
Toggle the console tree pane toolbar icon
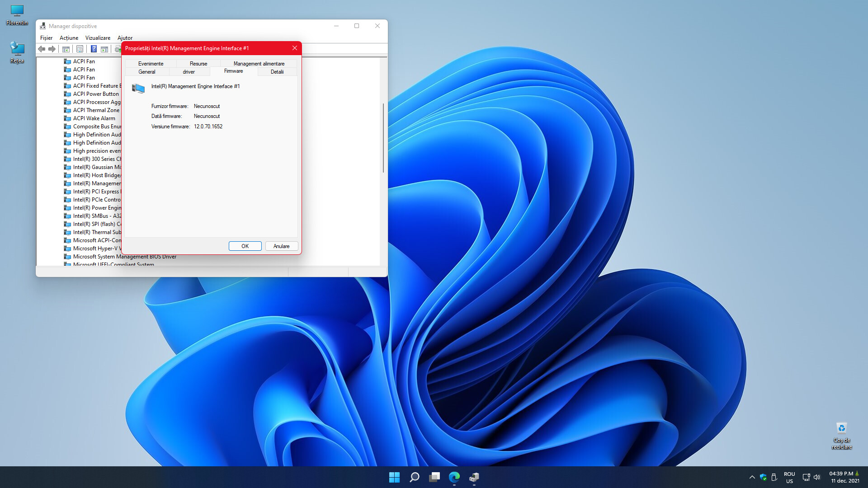click(x=66, y=49)
